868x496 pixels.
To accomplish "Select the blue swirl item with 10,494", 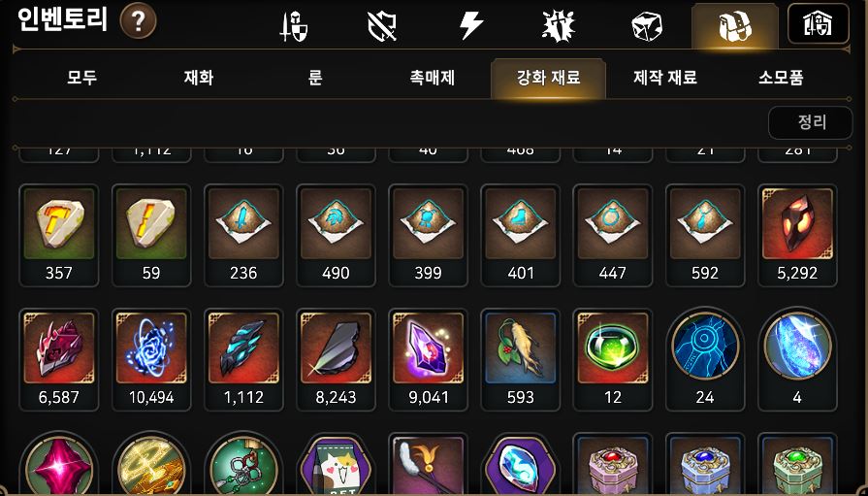I will click(x=151, y=359).
